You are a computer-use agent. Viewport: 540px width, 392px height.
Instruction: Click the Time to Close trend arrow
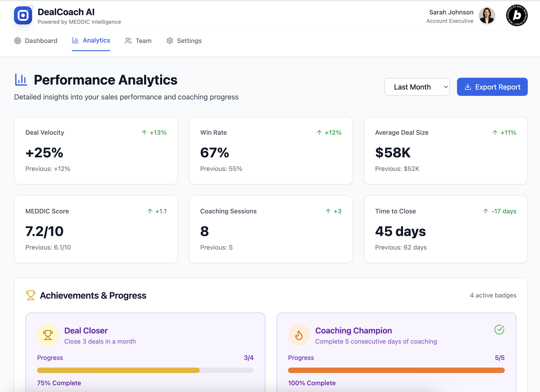pos(486,211)
